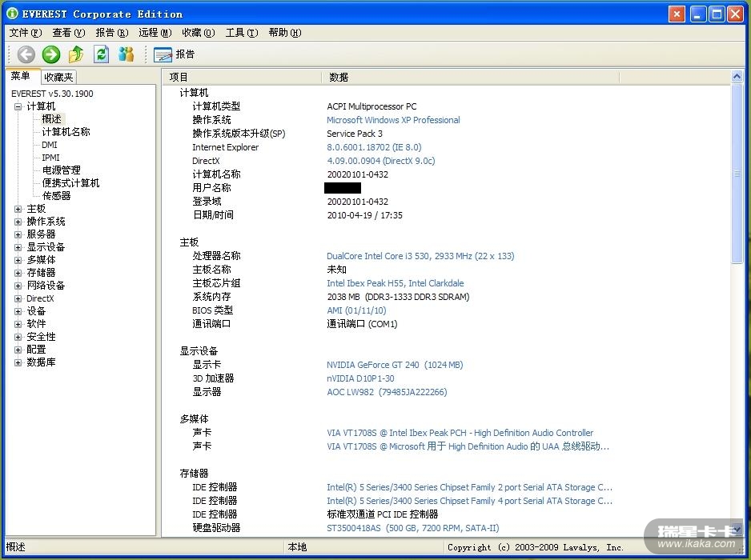The image size is (751, 560).
Task: Open the AOC LW982 monitor link
Action: point(387,392)
